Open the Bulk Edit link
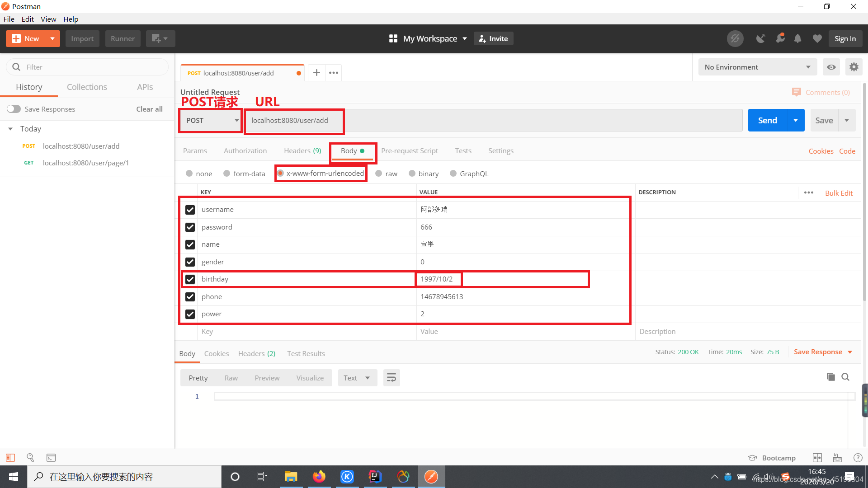This screenshot has height=488, width=868. 839,193
